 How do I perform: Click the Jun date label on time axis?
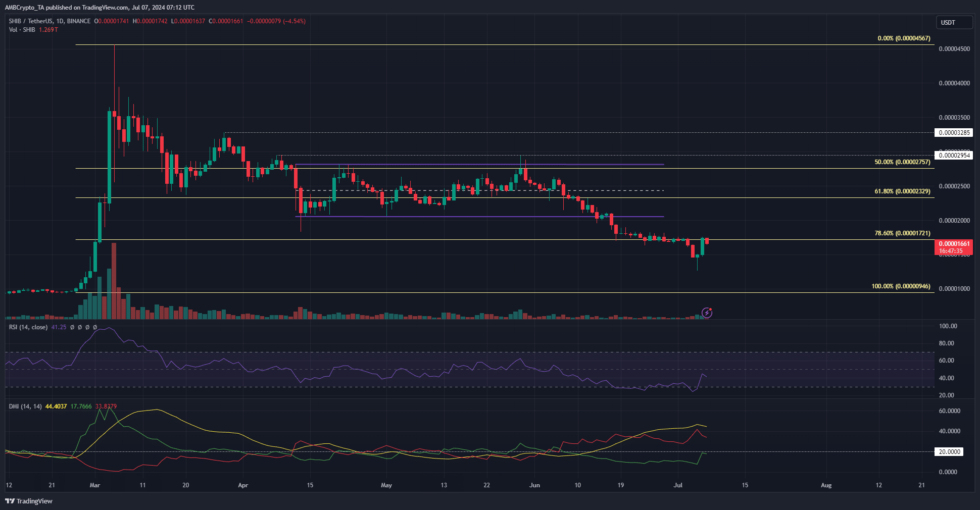tap(534, 485)
